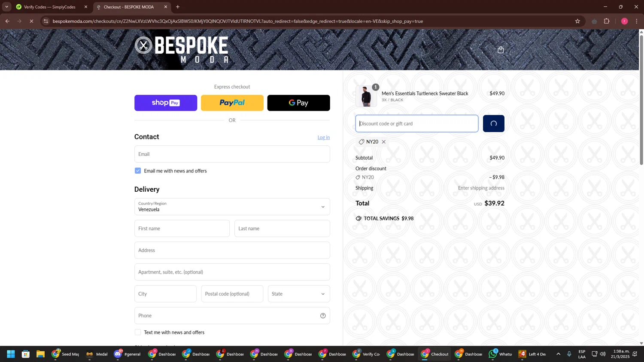Open the browser extensions puzzle icon

click(607, 21)
